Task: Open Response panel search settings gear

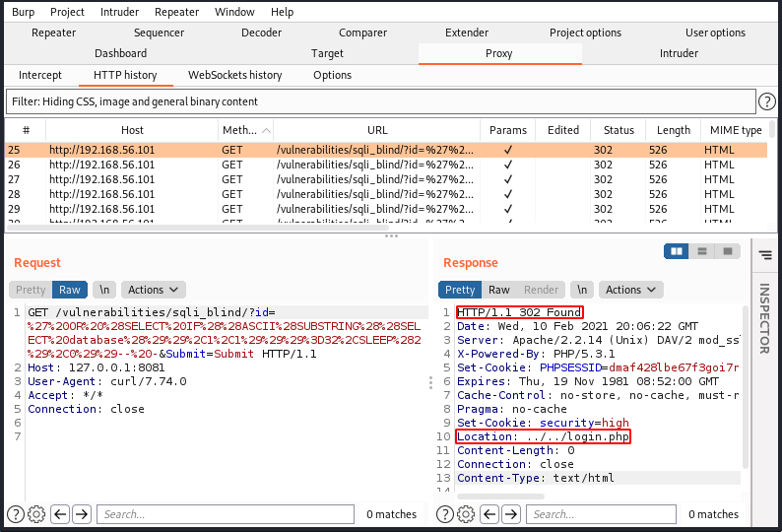Action: pos(466,514)
